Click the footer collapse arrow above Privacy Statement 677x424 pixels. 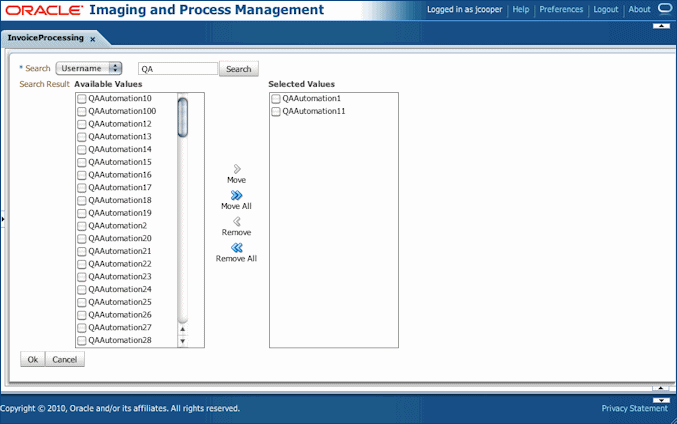point(661,400)
